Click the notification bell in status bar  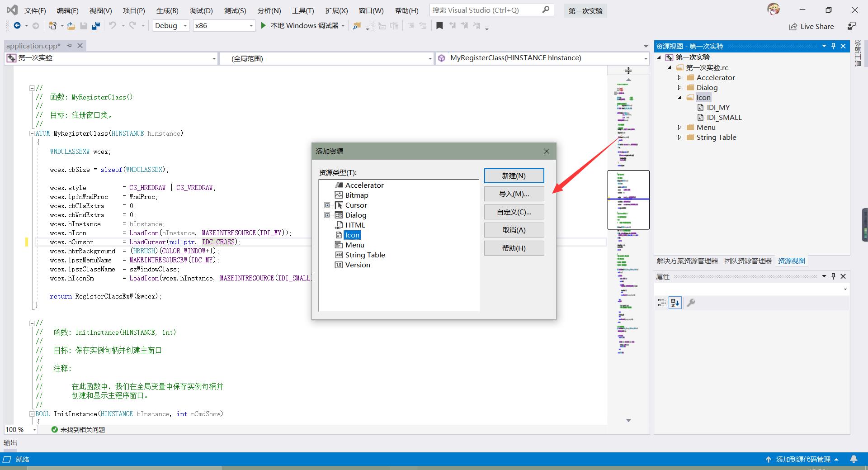pyautogui.click(x=854, y=459)
